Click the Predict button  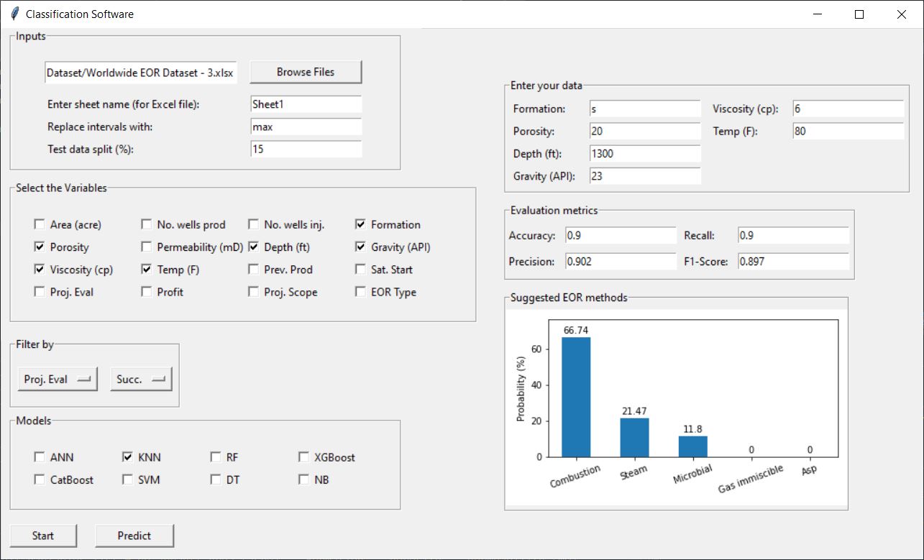coord(134,536)
